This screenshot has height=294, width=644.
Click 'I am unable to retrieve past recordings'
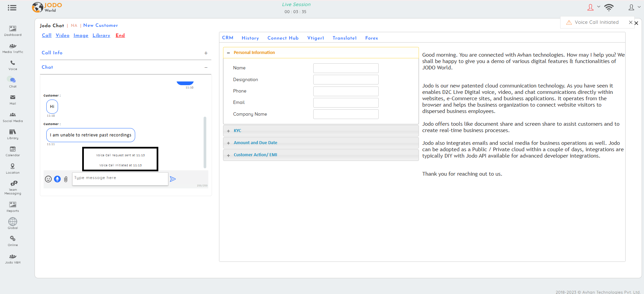[x=91, y=135]
